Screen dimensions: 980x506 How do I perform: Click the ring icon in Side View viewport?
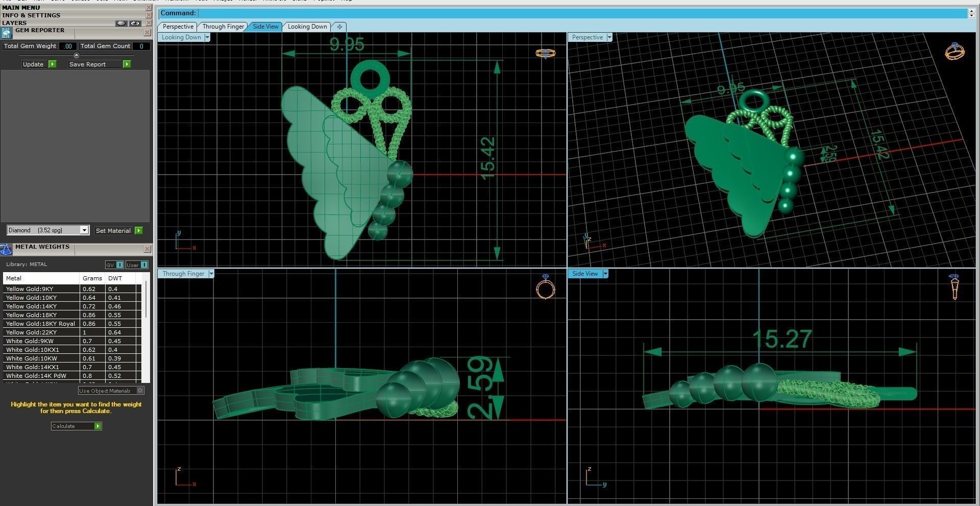[x=954, y=287]
